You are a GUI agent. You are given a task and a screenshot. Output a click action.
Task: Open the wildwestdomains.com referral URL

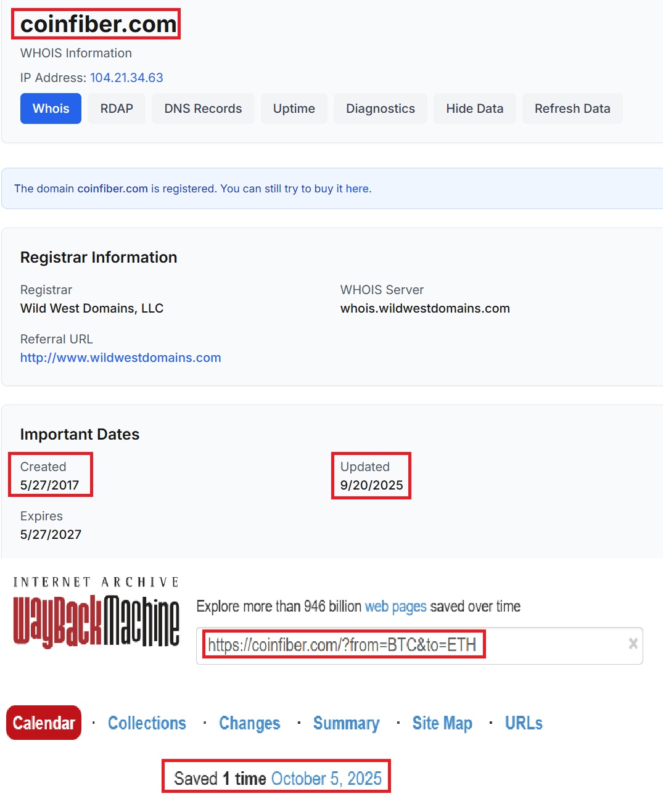pos(120,358)
